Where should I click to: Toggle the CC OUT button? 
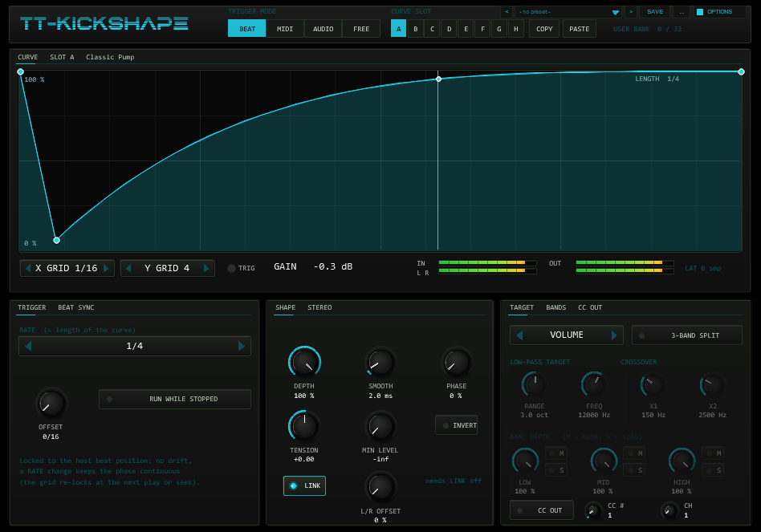542,510
